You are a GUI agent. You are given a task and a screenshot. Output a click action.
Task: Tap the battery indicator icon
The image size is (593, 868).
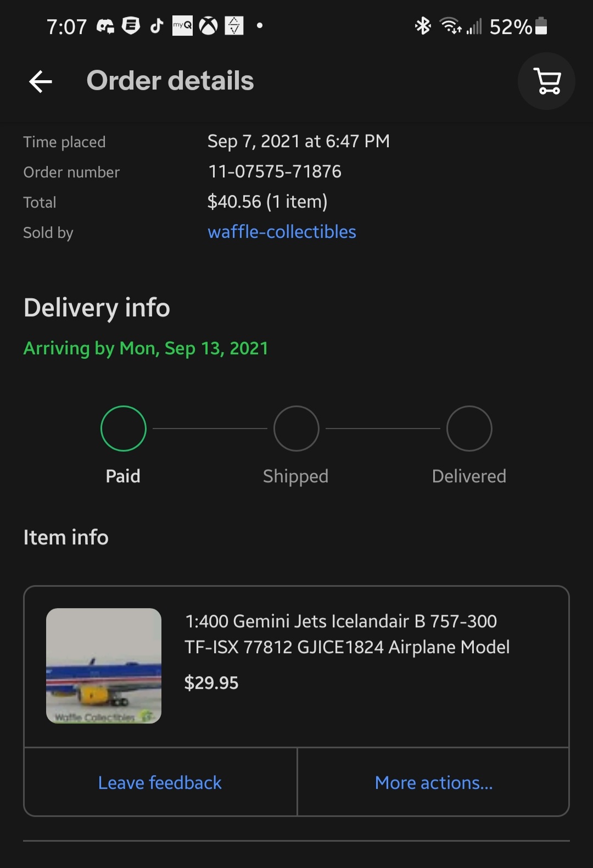pyautogui.click(x=541, y=26)
